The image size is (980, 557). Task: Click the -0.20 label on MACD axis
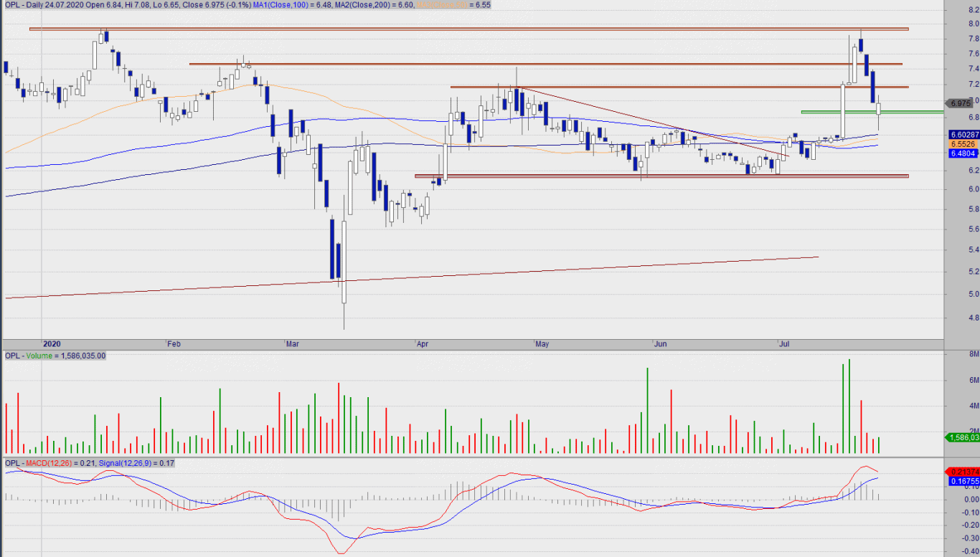[970, 525]
